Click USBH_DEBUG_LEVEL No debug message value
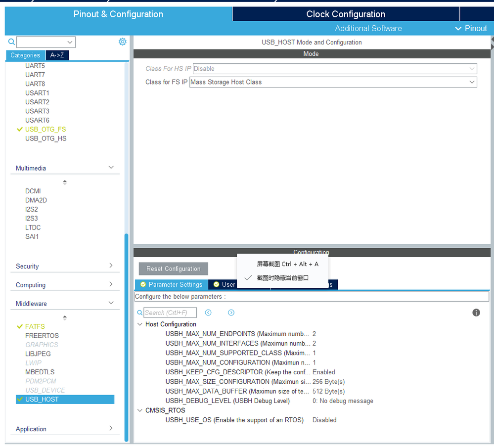 click(x=343, y=401)
